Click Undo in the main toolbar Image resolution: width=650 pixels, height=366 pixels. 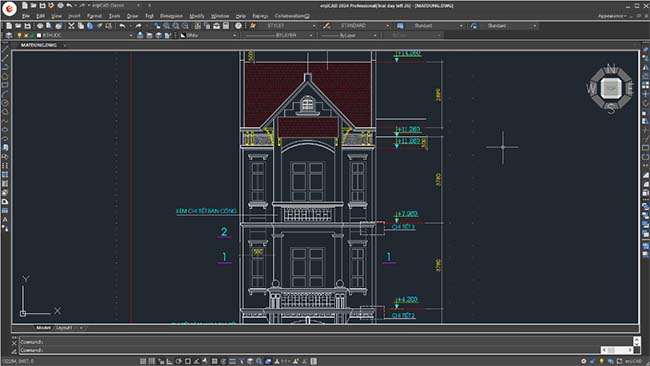(122, 26)
